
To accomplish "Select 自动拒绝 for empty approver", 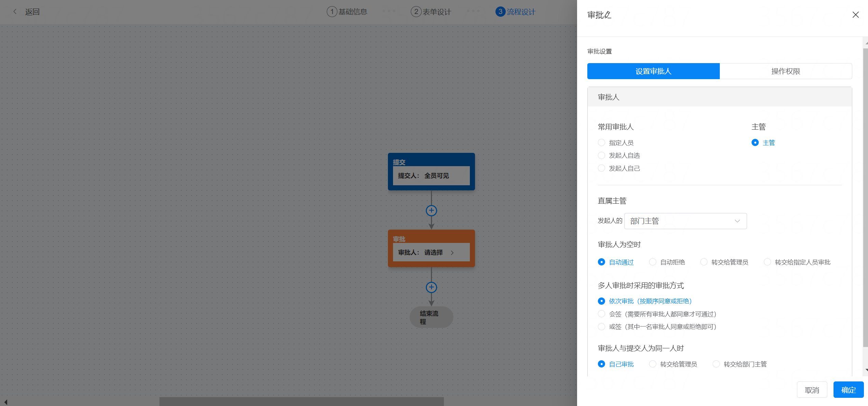I will [653, 262].
